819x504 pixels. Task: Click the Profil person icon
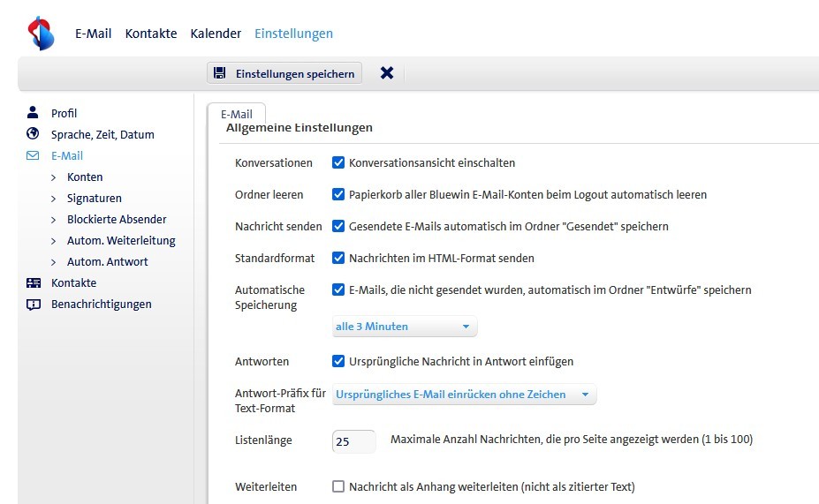tap(34, 113)
